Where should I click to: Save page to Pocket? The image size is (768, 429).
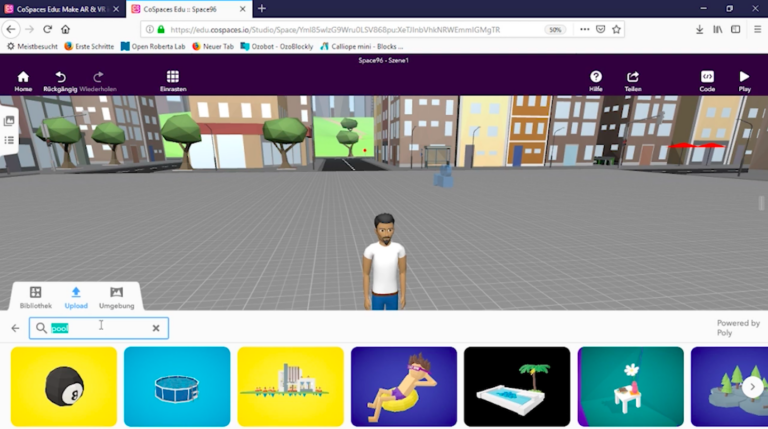600,29
